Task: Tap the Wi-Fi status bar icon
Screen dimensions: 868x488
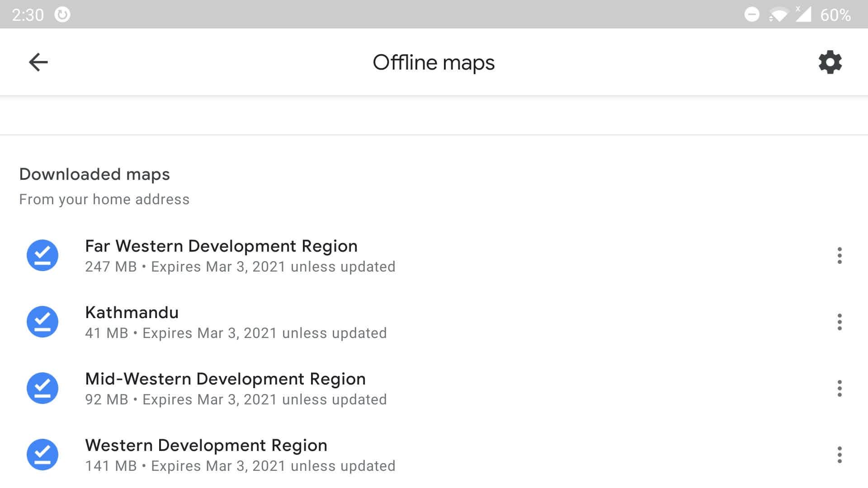Action: (x=778, y=15)
